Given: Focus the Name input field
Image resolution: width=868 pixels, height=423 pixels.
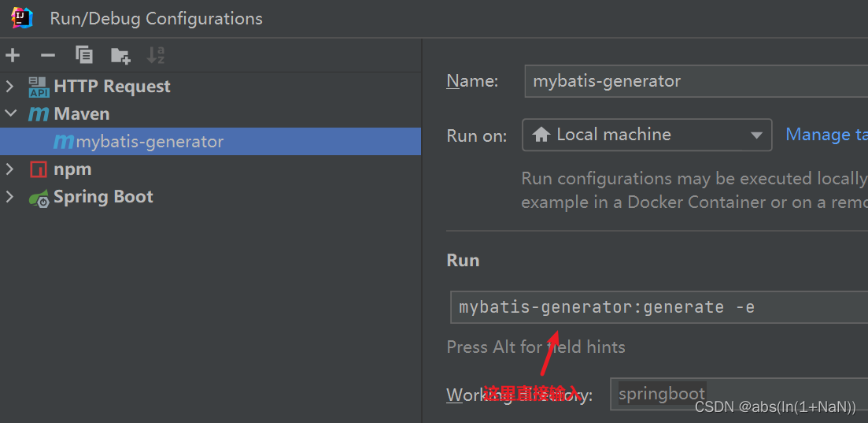Looking at the screenshot, I should 696,81.
